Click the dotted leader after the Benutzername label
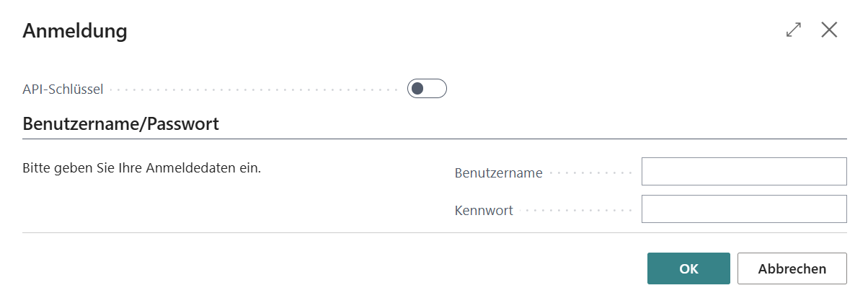 click(590, 173)
